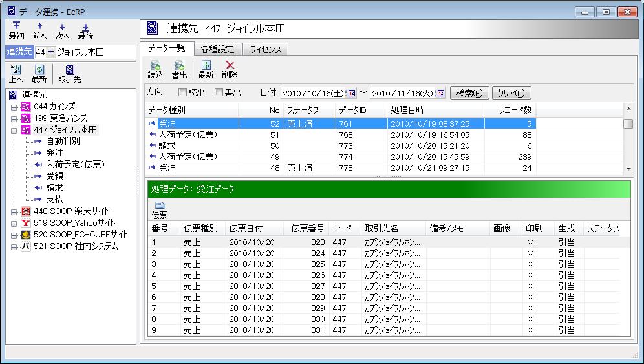
Task: Select the 519 SOOP_Yahooサイト tree node
Action: [74, 222]
